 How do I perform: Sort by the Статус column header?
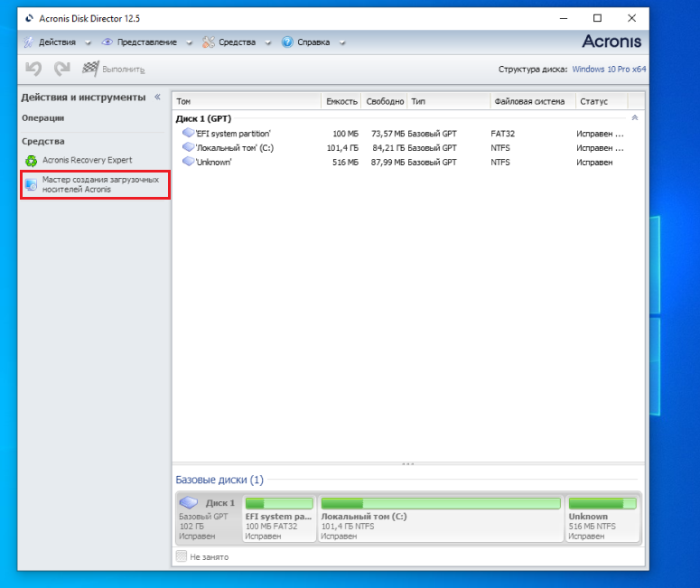pos(601,101)
